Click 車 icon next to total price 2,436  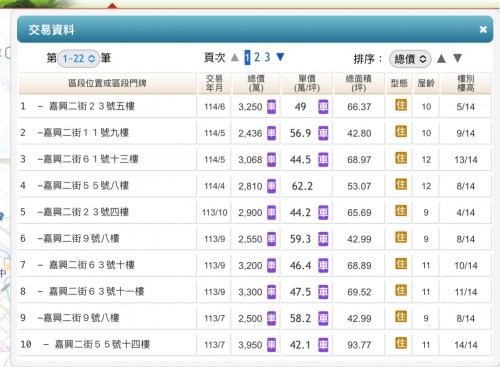271,133
